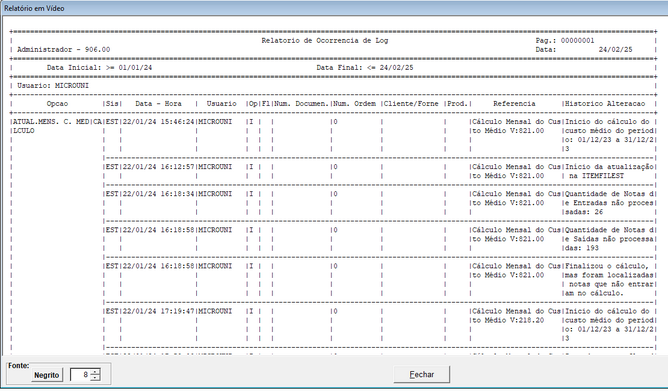The width and height of the screenshot is (668, 391).
Task: Select the 'Historico Alteracao' column header
Action: point(605,104)
